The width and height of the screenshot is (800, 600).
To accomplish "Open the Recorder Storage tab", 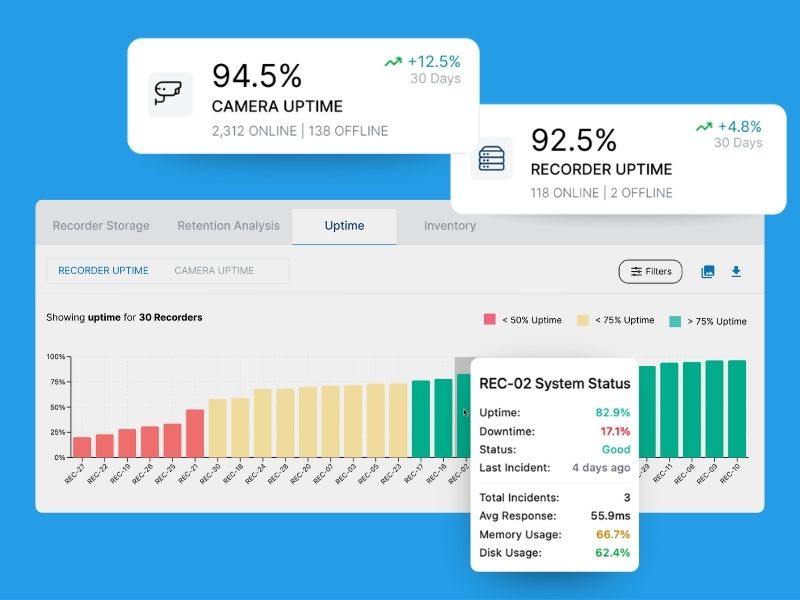I will tap(101, 226).
